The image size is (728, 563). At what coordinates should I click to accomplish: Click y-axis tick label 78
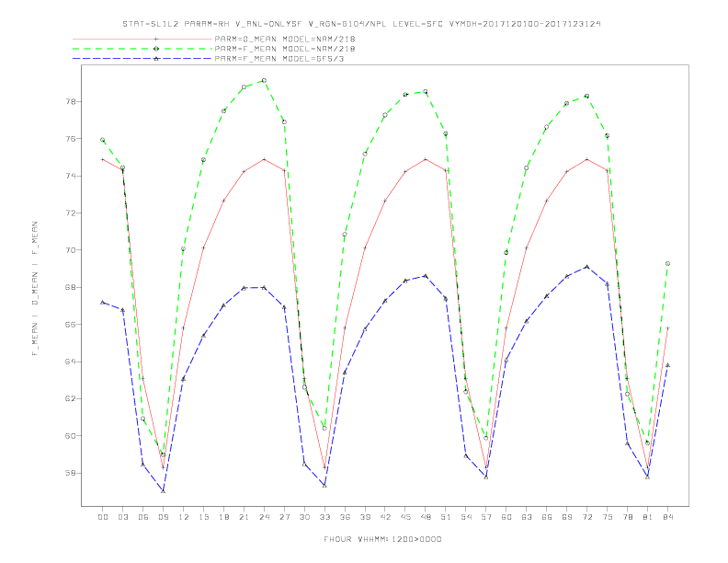pos(71,102)
